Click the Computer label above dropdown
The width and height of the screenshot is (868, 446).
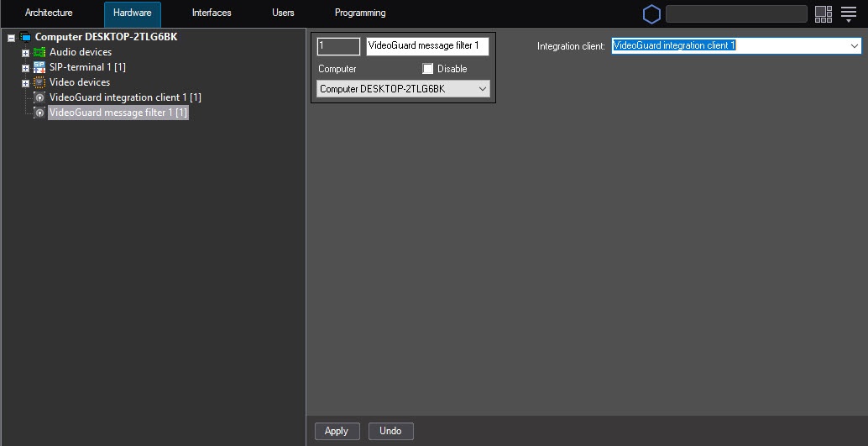coord(337,69)
